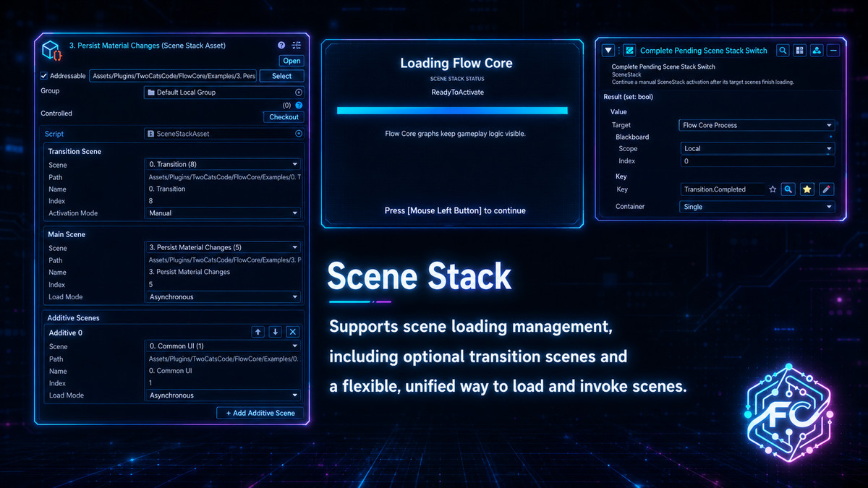Click the object picker circle for Default Local Group
The image size is (868, 488).
pyautogui.click(x=299, y=93)
